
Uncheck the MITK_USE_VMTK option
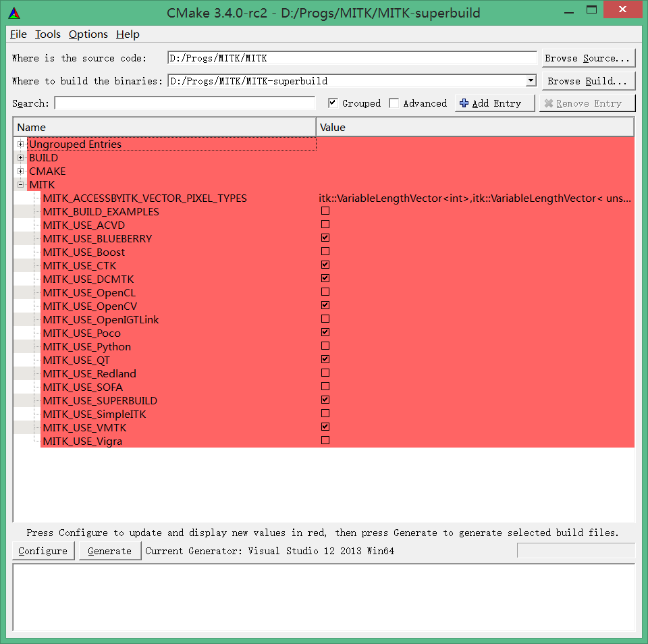pyautogui.click(x=325, y=427)
